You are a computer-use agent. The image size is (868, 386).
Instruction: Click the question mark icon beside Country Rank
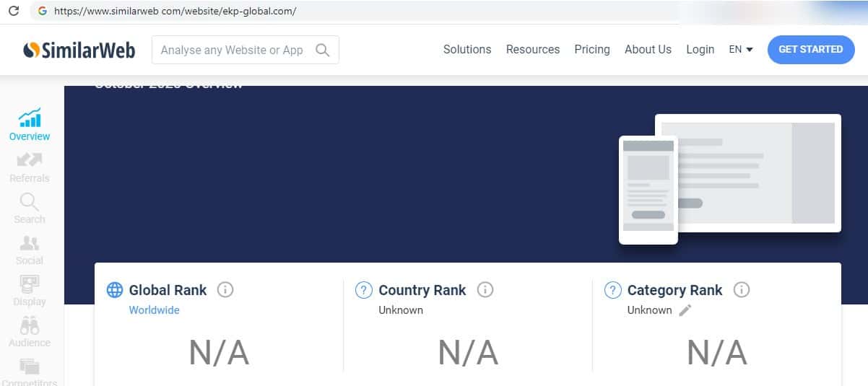pyautogui.click(x=364, y=290)
